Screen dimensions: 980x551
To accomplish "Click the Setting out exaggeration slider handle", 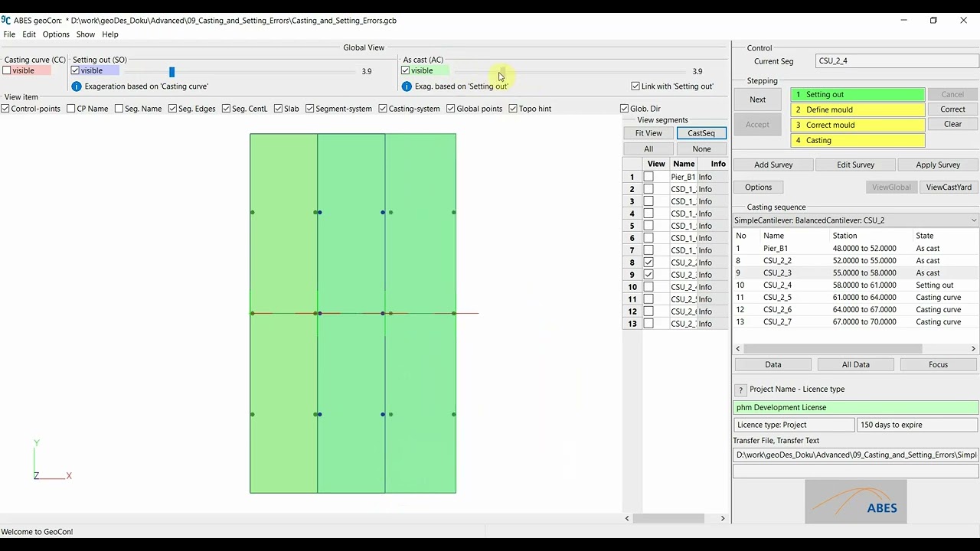I will coord(171,71).
